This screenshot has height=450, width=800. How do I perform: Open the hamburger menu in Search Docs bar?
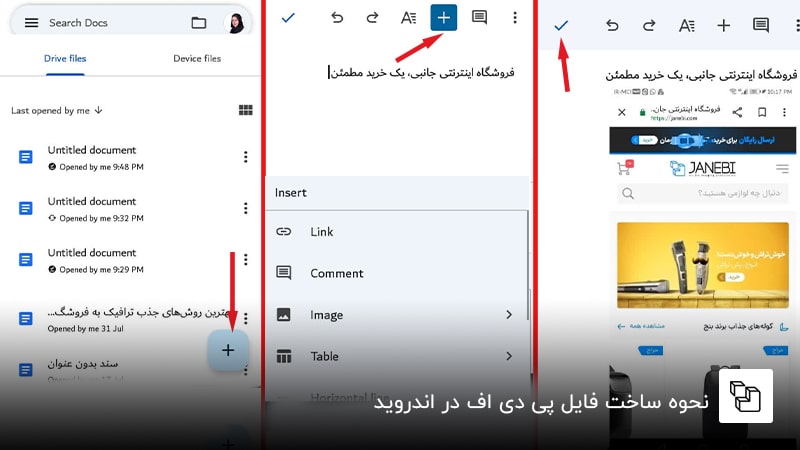pyautogui.click(x=32, y=23)
